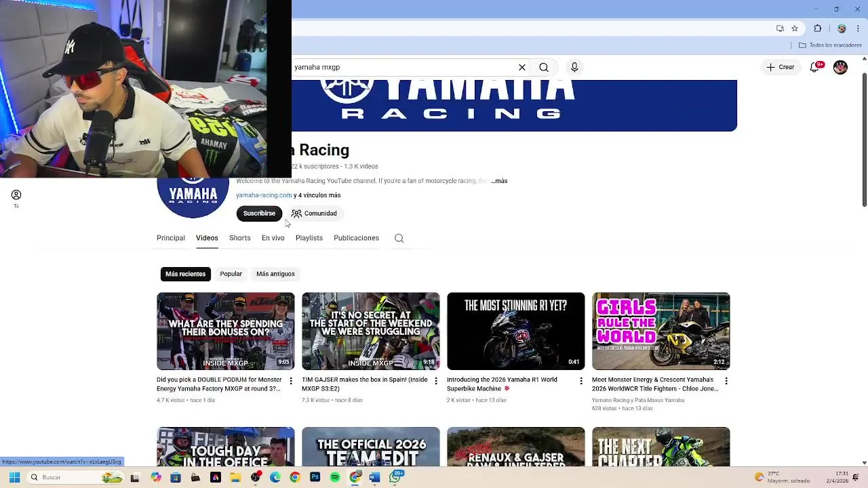The width and height of the screenshot is (868, 488).
Task: Open options for the Yamaha R1 video
Action: tap(581, 381)
